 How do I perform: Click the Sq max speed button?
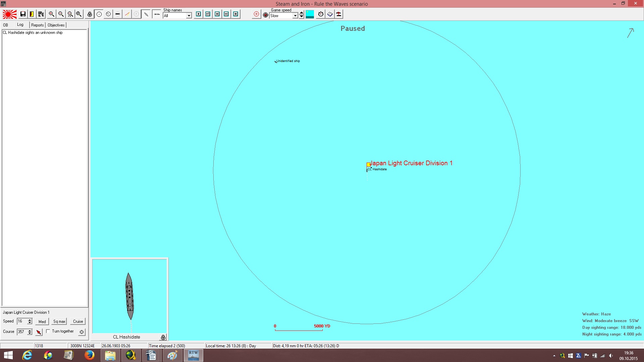(59, 321)
